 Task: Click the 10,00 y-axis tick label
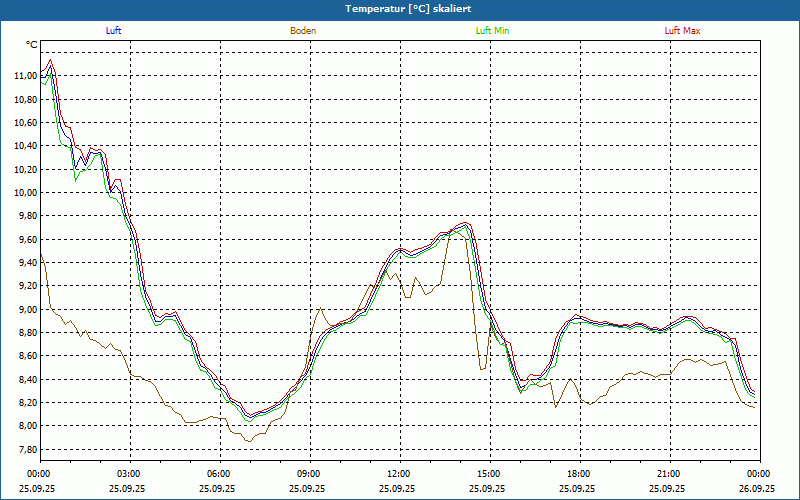click(x=25, y=193)
